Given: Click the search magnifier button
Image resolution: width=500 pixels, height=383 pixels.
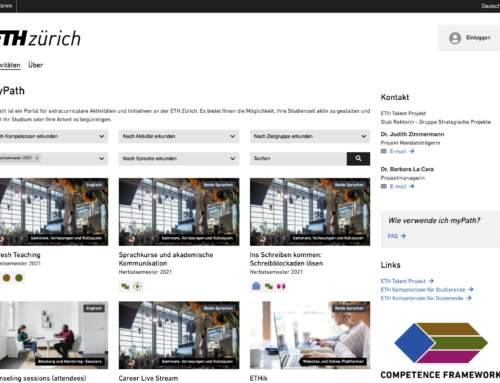Looking at the screenshot, I should click(x=358, y=159).
